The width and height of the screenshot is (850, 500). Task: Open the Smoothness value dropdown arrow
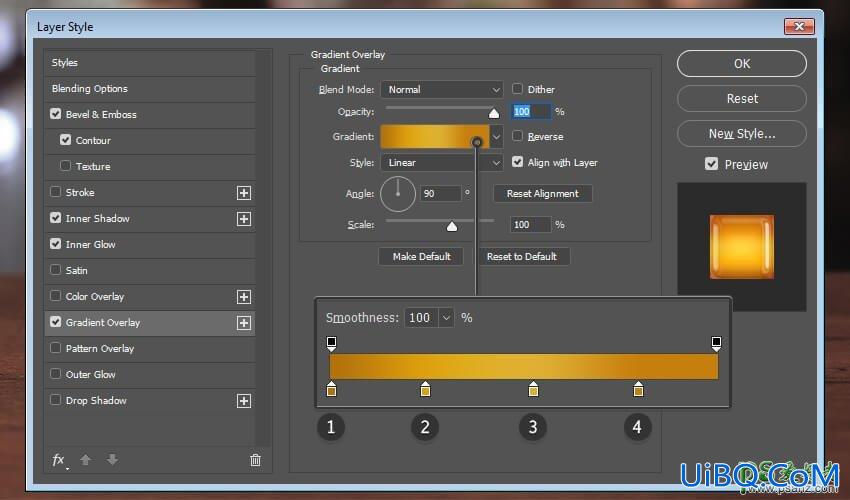(x=446, y=318)
